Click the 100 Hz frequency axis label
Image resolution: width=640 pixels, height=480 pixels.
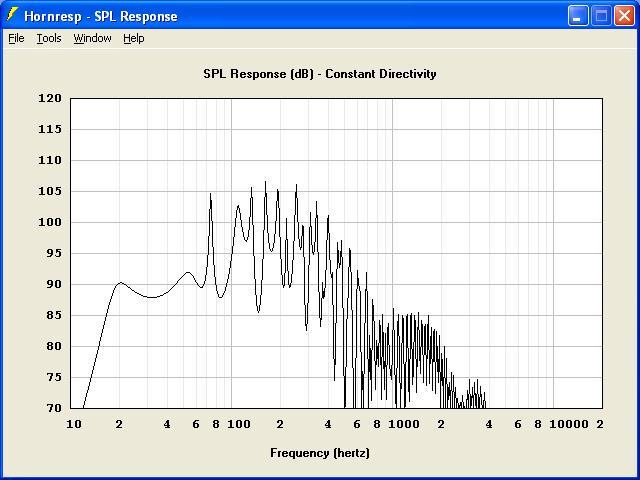point(239,424)
